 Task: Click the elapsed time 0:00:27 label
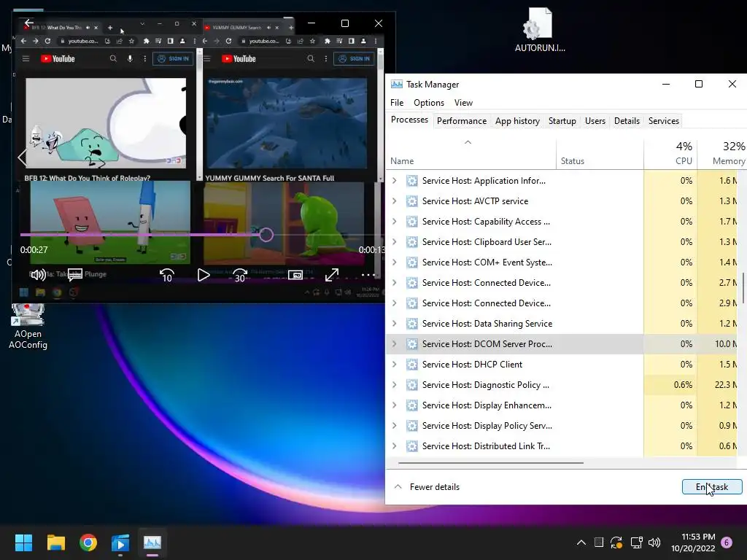point(34,249)
